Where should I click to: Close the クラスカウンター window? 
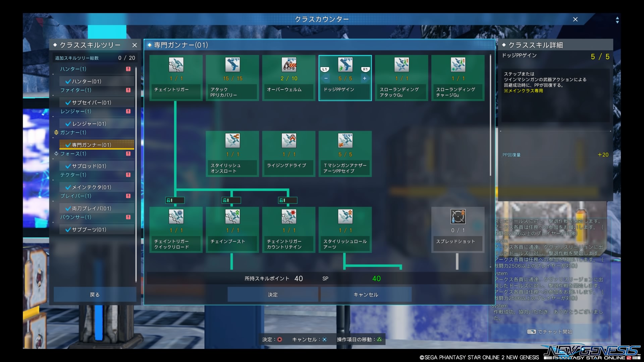[575, 19]
